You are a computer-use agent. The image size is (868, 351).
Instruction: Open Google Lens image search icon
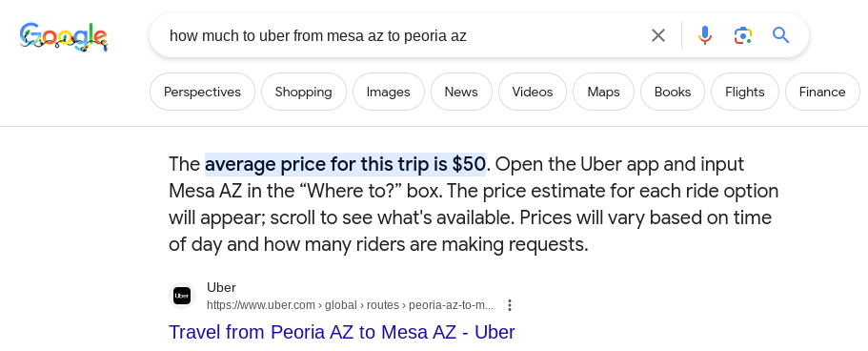point(743,35)
